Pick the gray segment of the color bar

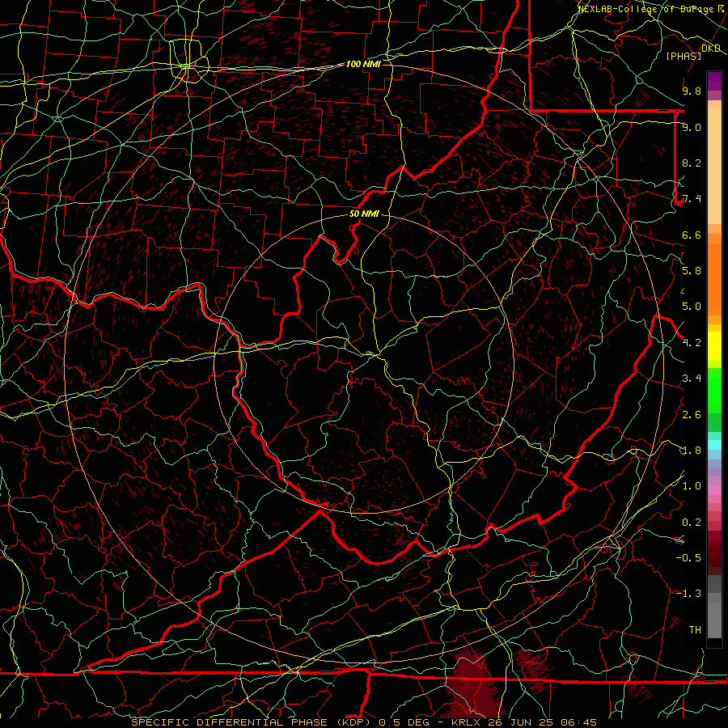tap(714, 607)
